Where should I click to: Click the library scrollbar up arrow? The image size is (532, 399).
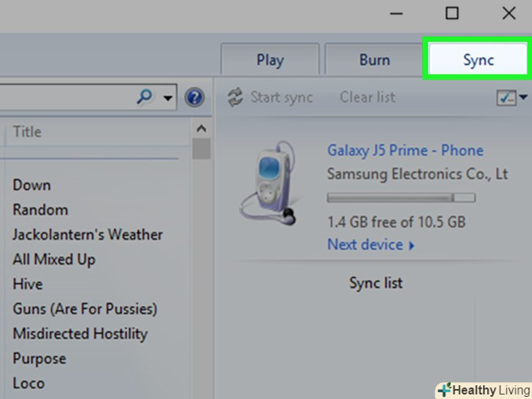[201, 129]
